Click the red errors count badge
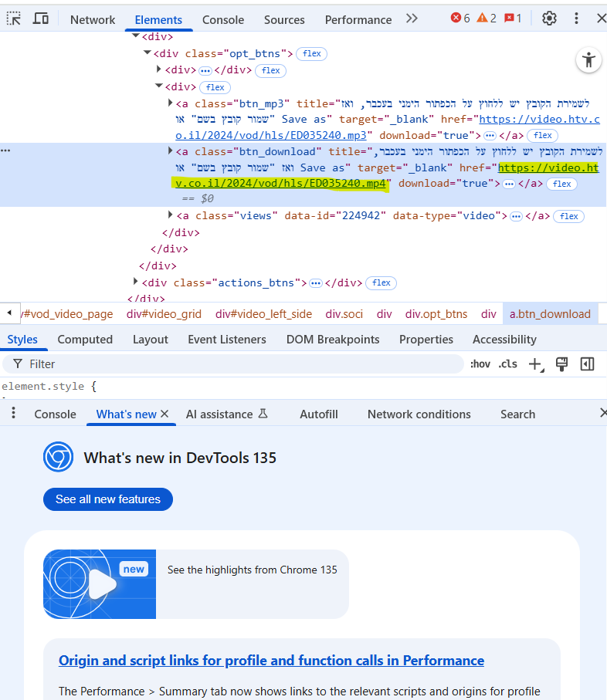The height and width of the screenshot is (700, 607). coord(460,19)
